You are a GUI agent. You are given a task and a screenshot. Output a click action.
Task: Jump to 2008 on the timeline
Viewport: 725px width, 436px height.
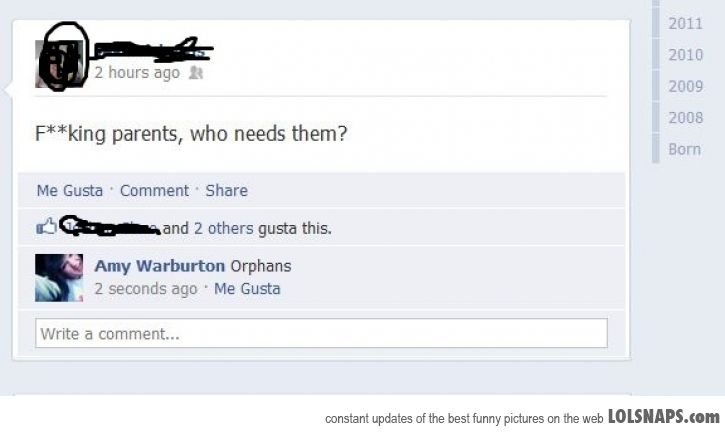tap(685, 118)
